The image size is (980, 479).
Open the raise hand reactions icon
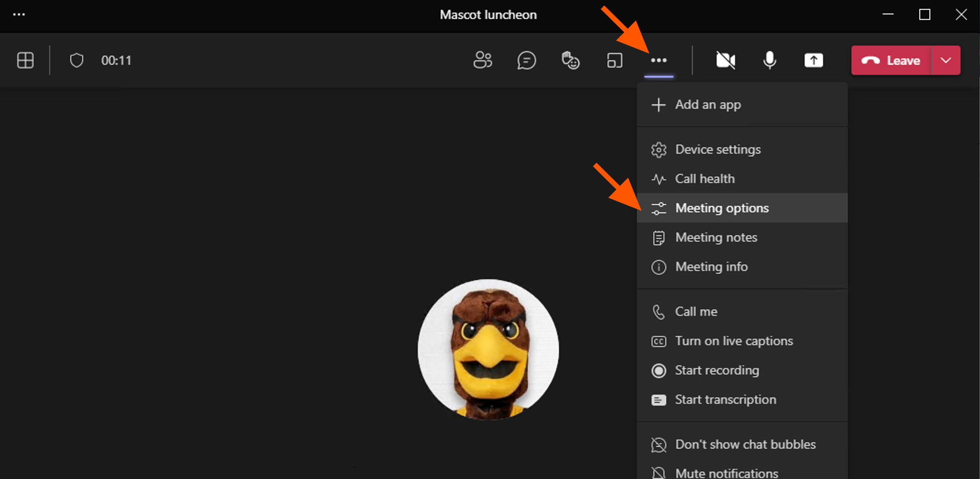click(x=570, y=60)
